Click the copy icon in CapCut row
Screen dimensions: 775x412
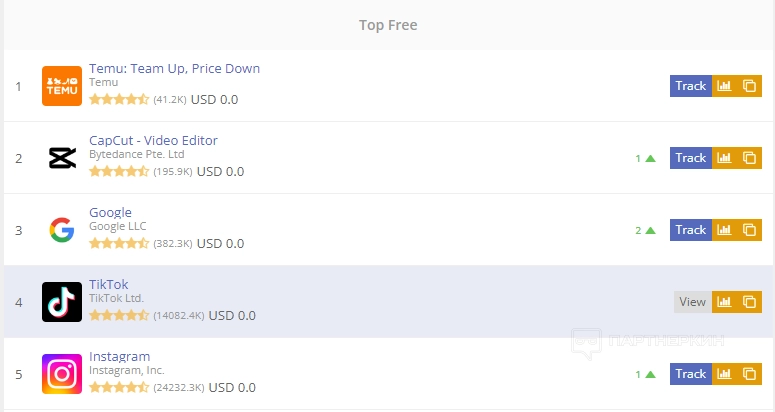(750, 158)
